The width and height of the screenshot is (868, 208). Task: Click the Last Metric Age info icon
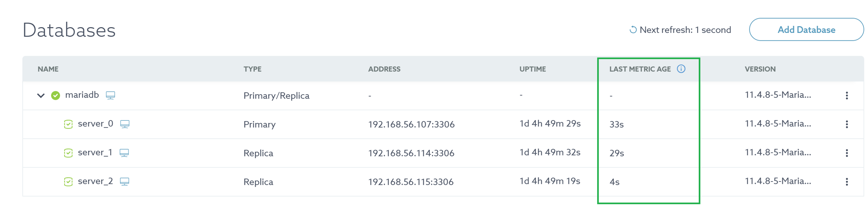[680, 69]
